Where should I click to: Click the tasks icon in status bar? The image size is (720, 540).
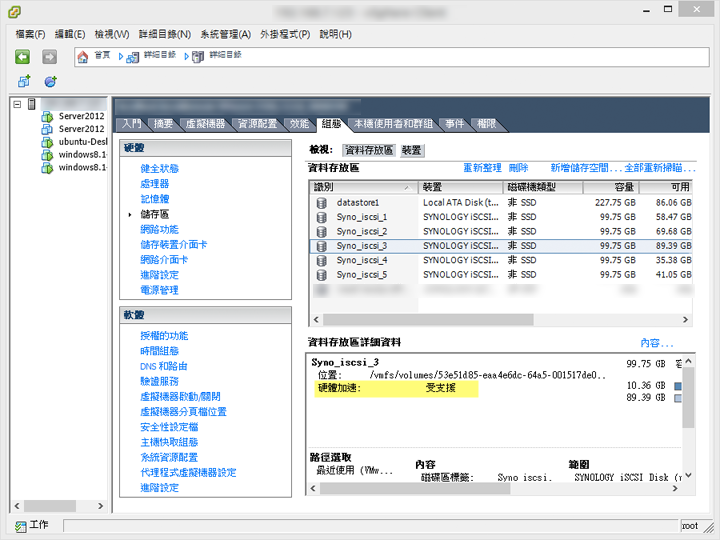(20, 526)
